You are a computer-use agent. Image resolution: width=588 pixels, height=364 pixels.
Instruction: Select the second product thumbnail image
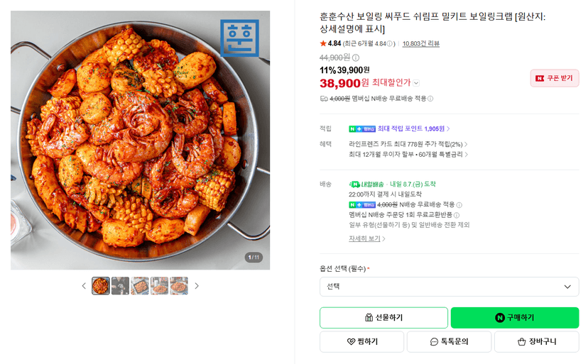(x=121, y=286)
